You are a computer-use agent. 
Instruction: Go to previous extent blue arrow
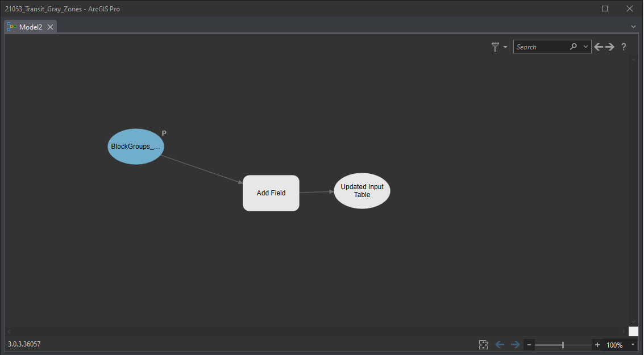coord(500,345)
